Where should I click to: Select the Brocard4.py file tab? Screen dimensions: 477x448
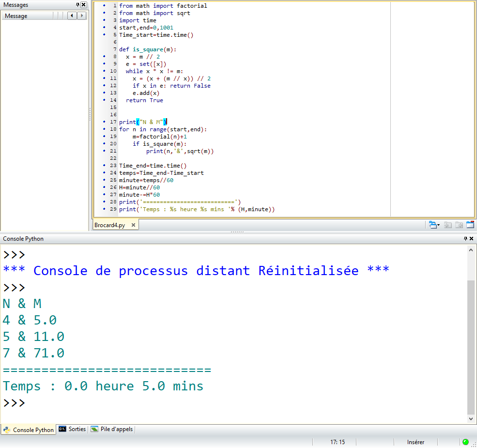click(109, 225)
